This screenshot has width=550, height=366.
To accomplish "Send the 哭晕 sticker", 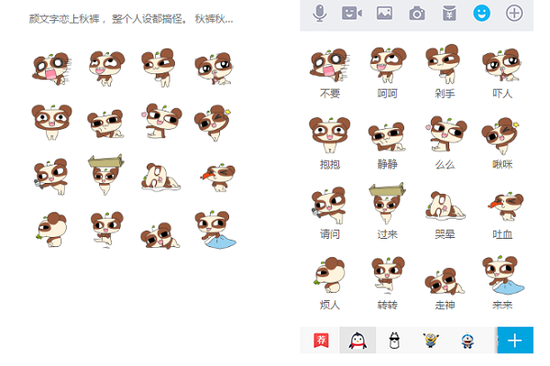I will tap(445, 206).
